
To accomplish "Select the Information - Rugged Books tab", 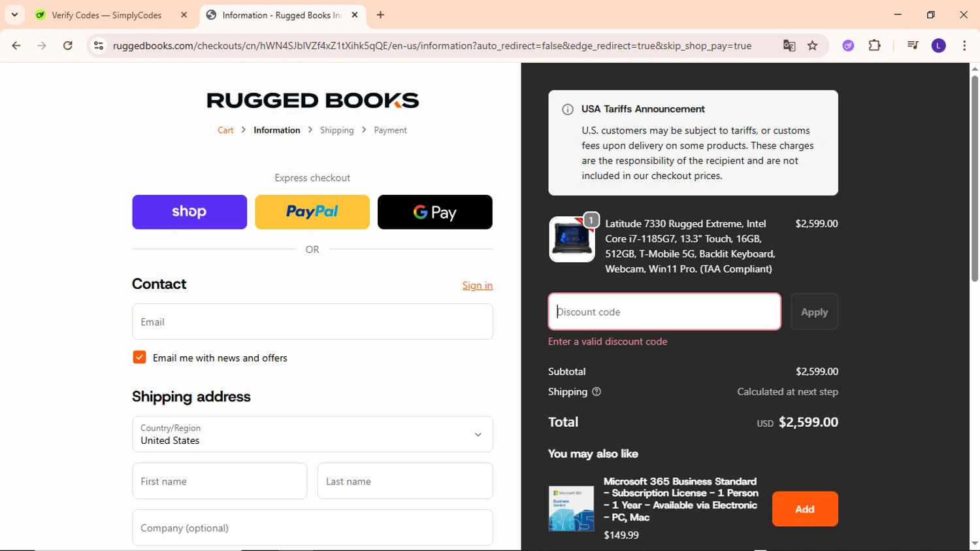I will coord(282,15).
